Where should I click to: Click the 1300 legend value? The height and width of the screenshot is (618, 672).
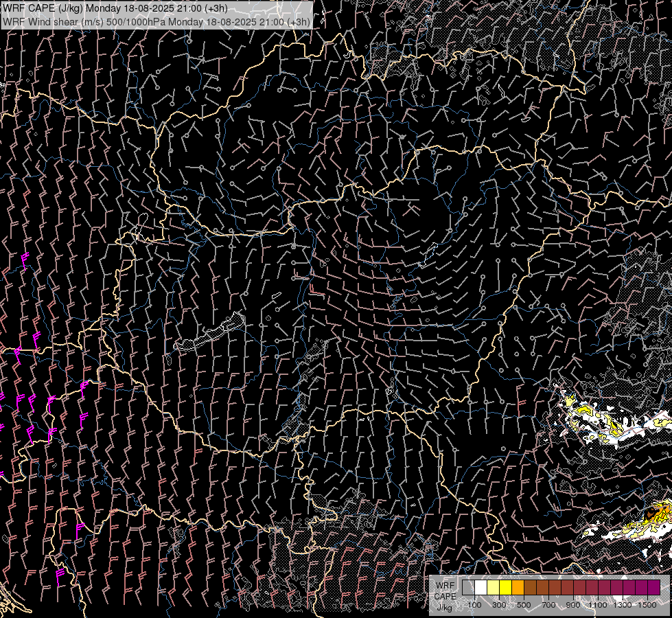623,605
